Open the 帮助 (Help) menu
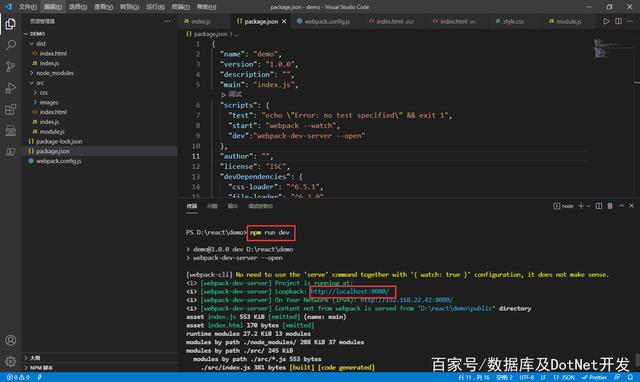The width and height of the screenshot is (640, 382). click(207, 7)
